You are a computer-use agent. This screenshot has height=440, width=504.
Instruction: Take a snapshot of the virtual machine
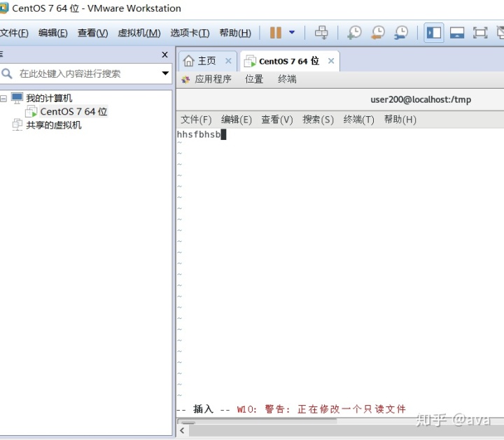pyautogui.click(x=354, y=33)
